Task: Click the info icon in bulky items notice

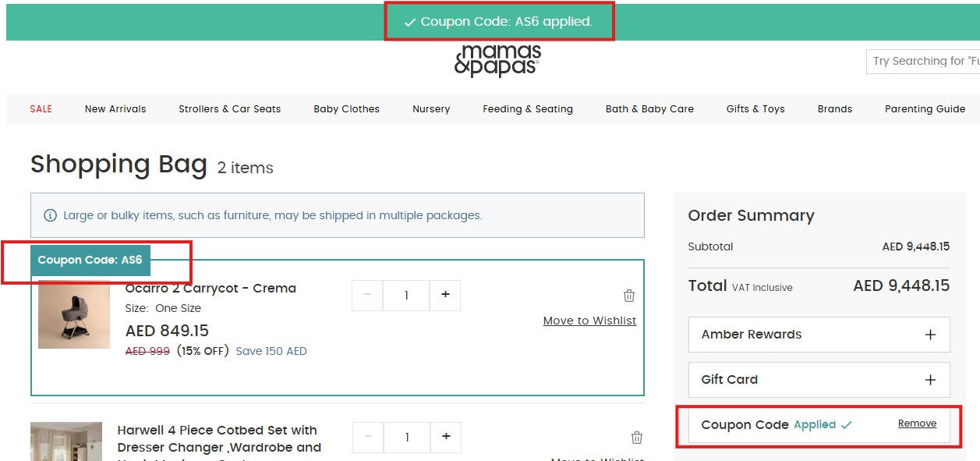Action: click(50, 215)
